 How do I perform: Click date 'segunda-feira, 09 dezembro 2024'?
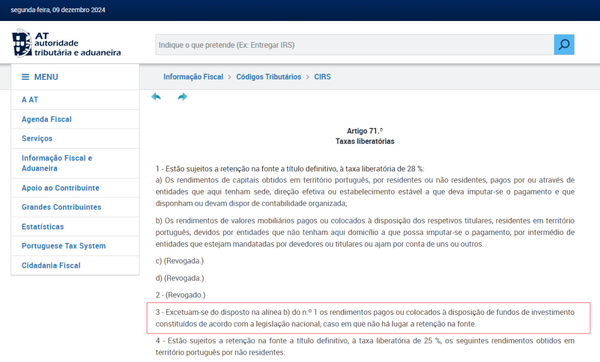[58, 10]
